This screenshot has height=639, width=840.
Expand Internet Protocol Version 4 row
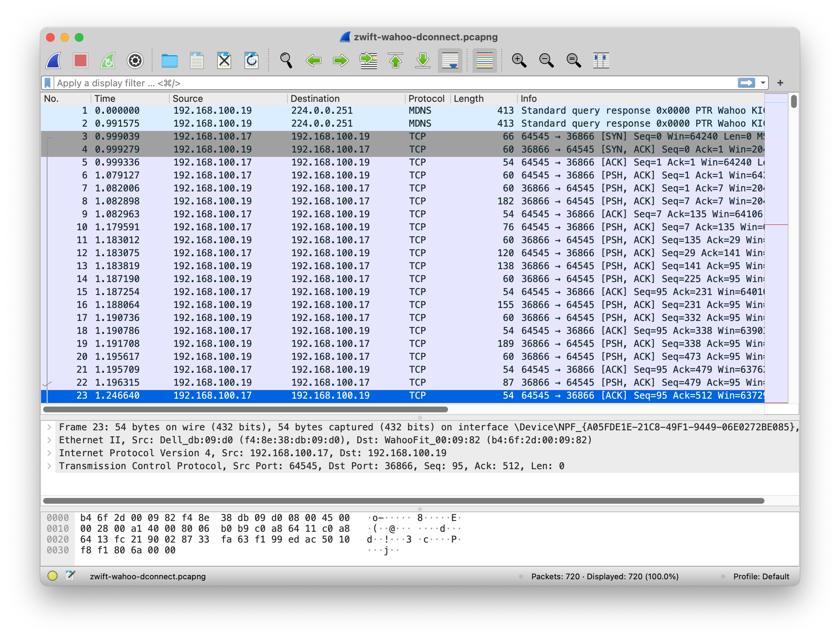tap(49, 453)
